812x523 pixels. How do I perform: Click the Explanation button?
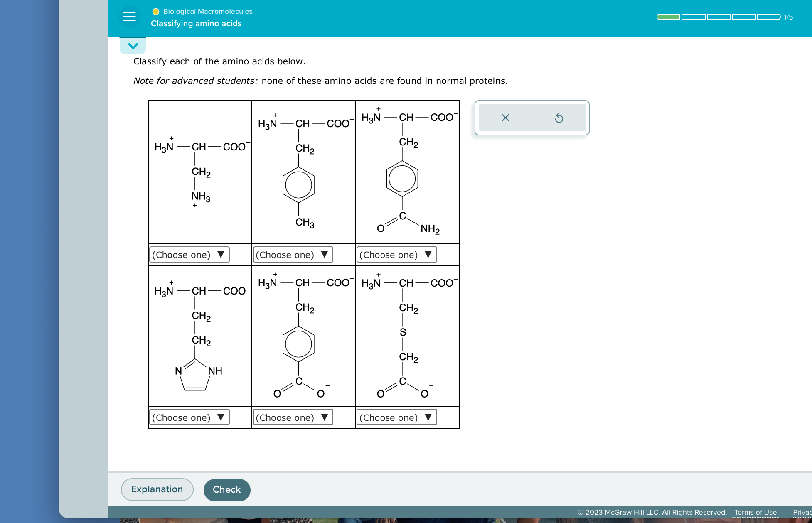[157, 489]
